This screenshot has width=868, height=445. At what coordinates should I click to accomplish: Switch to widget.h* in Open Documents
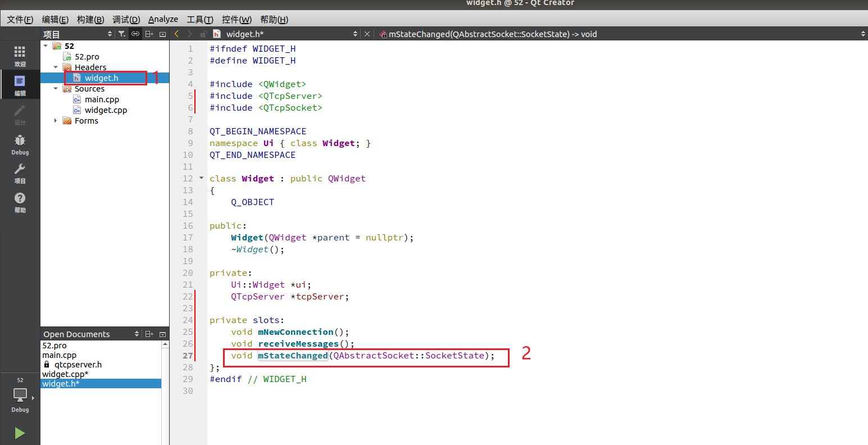pos(101,384)
